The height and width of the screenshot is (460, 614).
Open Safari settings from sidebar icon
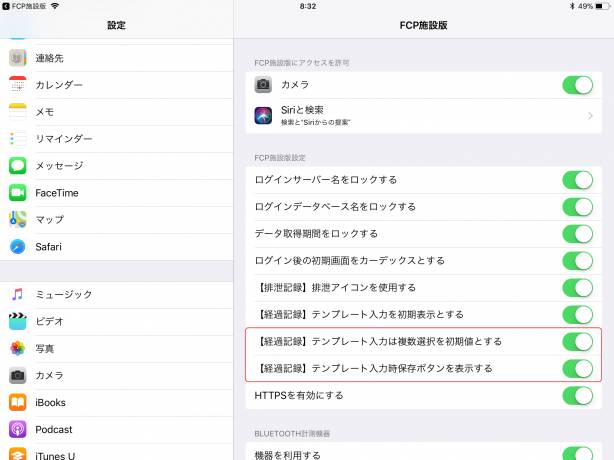click(x=18, y=246)
